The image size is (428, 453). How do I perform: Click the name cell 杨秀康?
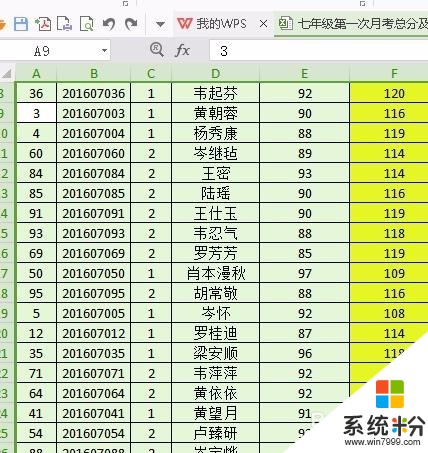[x=215, y=133]
